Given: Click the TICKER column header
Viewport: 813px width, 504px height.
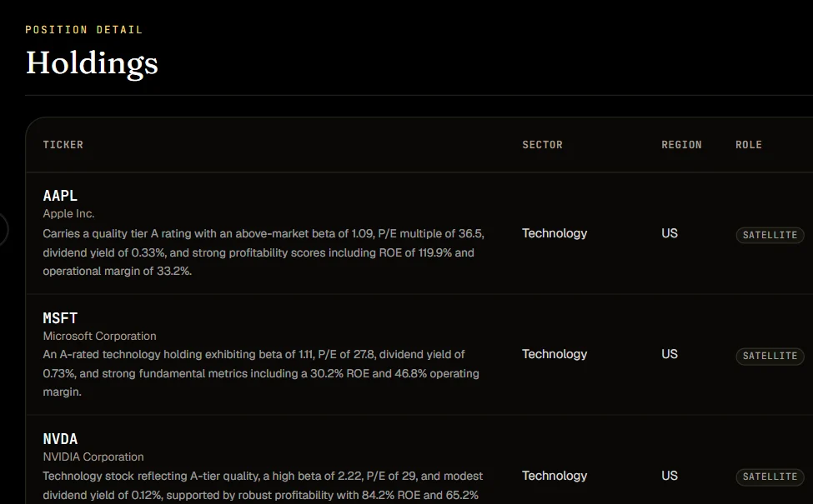Looking at the screenshot, I should coord(63,144).
